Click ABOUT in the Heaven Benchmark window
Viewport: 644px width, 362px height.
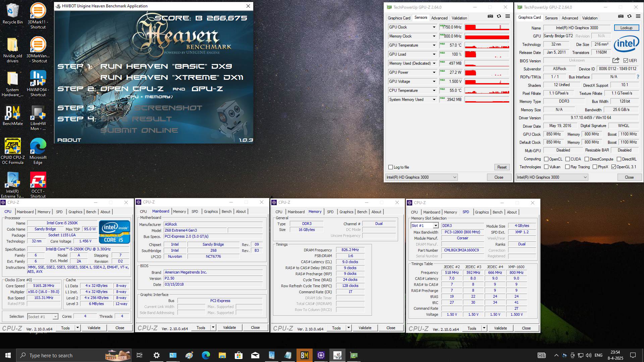pyautogui.click(x=69, y=140)
